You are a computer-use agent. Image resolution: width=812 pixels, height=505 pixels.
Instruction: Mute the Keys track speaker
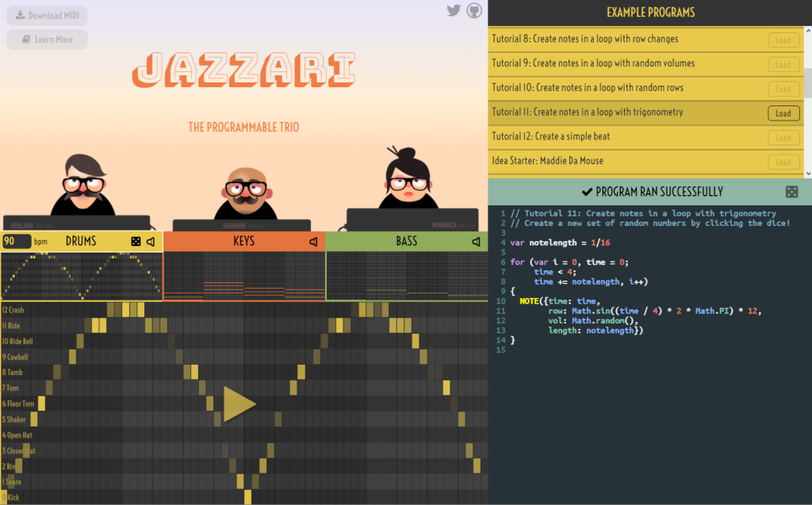[314, 241]
